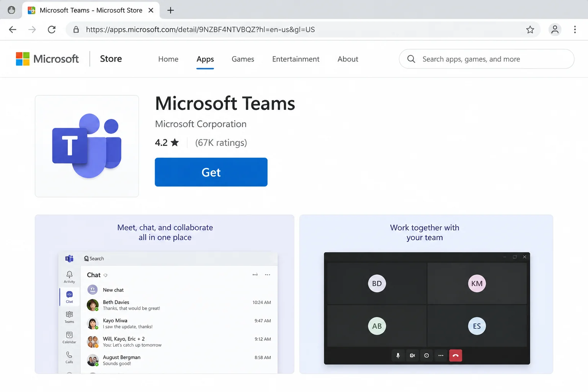588x392 pixels.
Task: View site info via the padlock icon
Action: [x=76, y=29]
